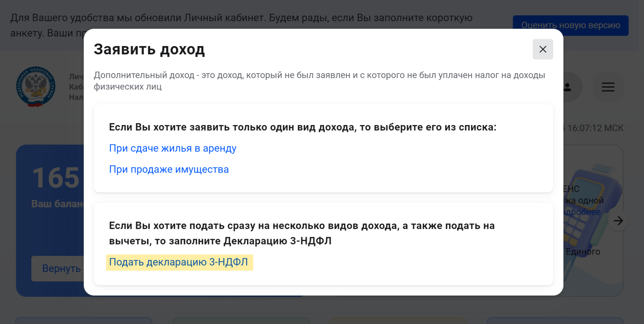This screenshot has height=324, width=644.
Task: Click the carousel next arrow
Action: (x=618, y=221)
